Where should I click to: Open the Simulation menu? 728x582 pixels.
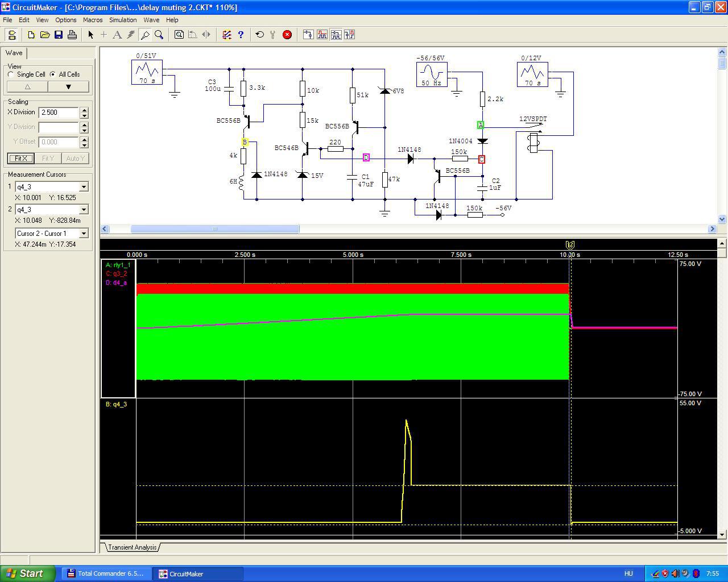[123, 20]
